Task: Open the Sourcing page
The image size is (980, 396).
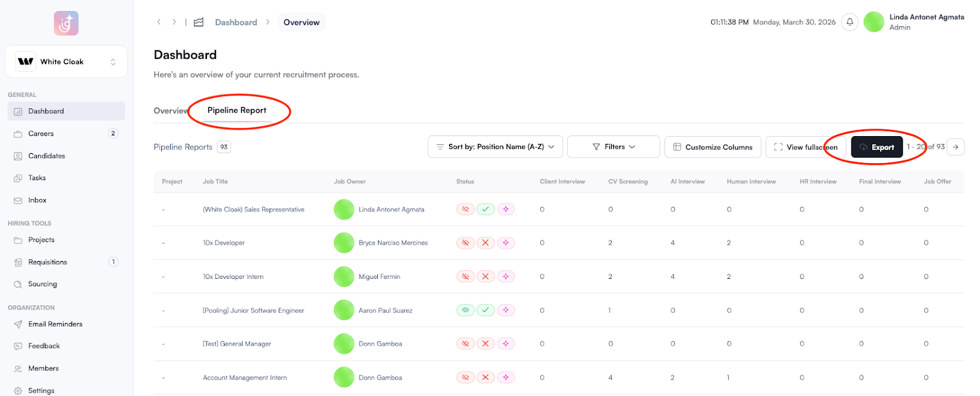Action: 66,284
